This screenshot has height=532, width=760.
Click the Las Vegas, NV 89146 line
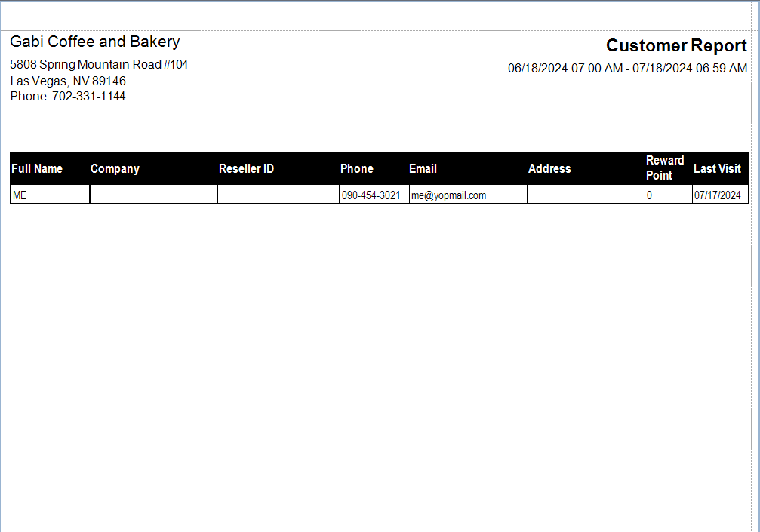tap(68, 81)
